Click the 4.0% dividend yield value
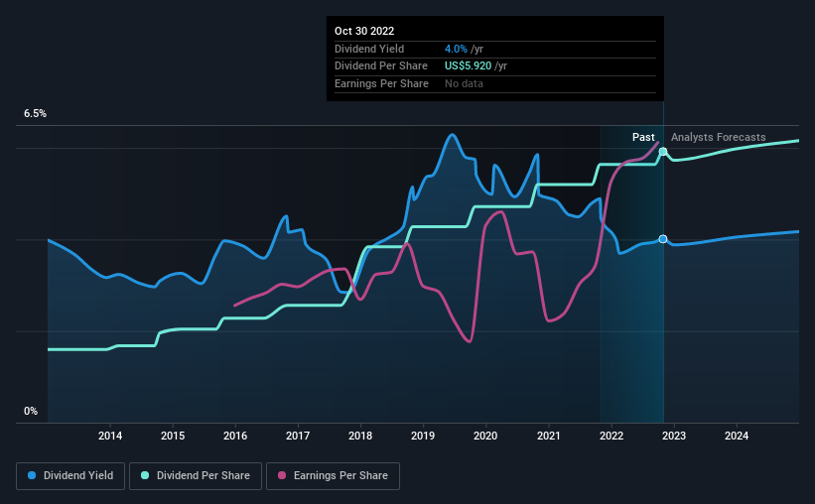 coord(456,49)
